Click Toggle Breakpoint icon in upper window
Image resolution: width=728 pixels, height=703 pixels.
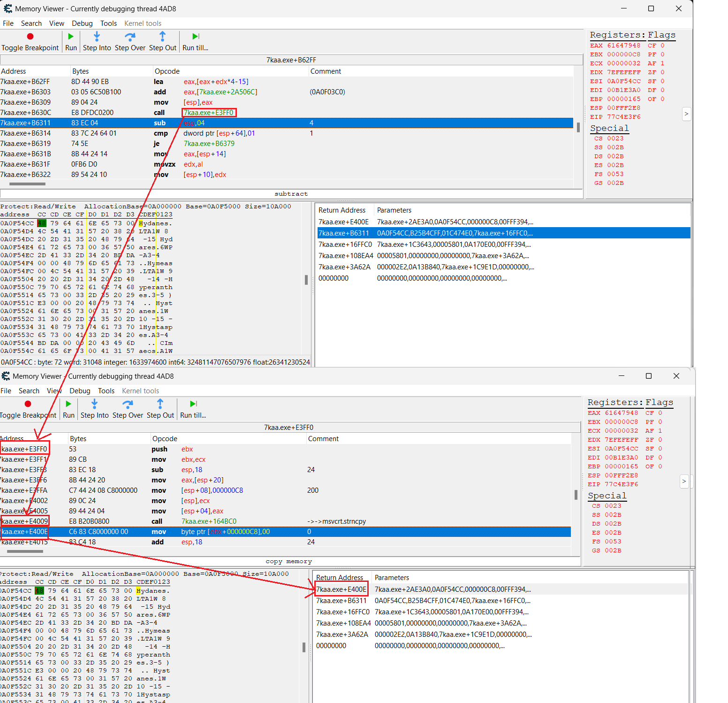tap(30, 37)
